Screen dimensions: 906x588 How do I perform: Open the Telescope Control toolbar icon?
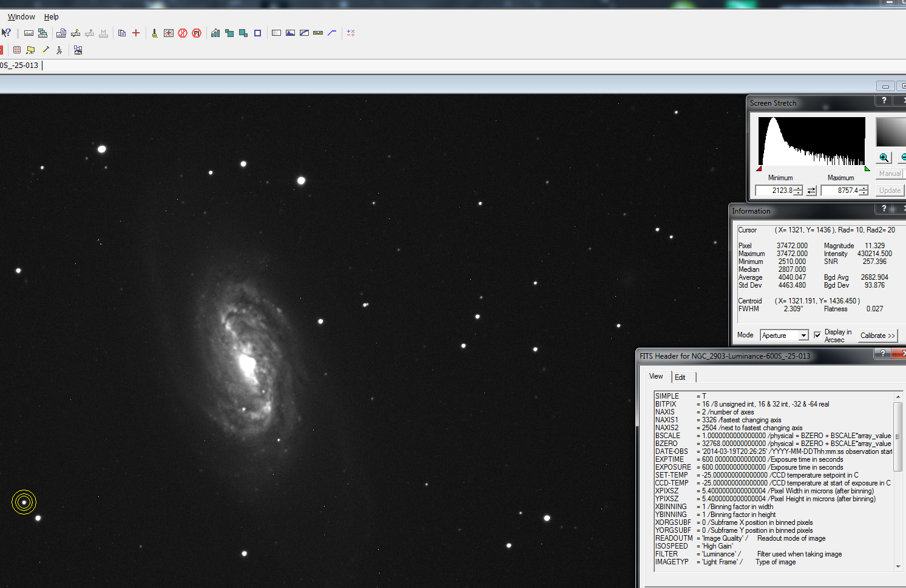30,50
